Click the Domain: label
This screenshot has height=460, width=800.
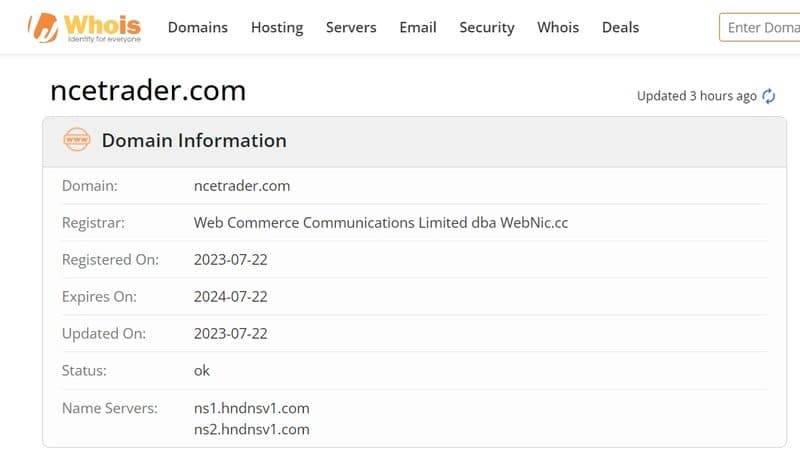[x=89, y=186]
